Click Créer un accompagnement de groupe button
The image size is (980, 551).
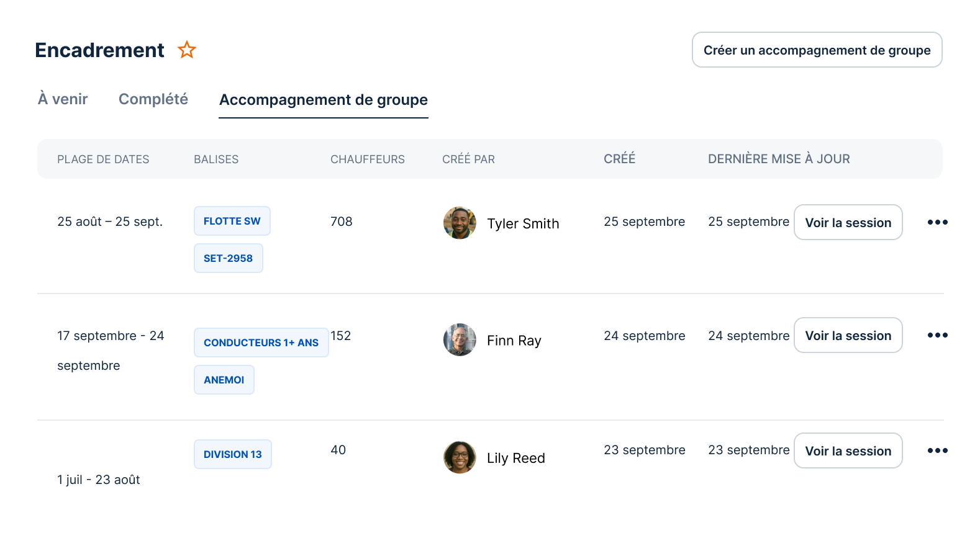click(x=817, y=50)
